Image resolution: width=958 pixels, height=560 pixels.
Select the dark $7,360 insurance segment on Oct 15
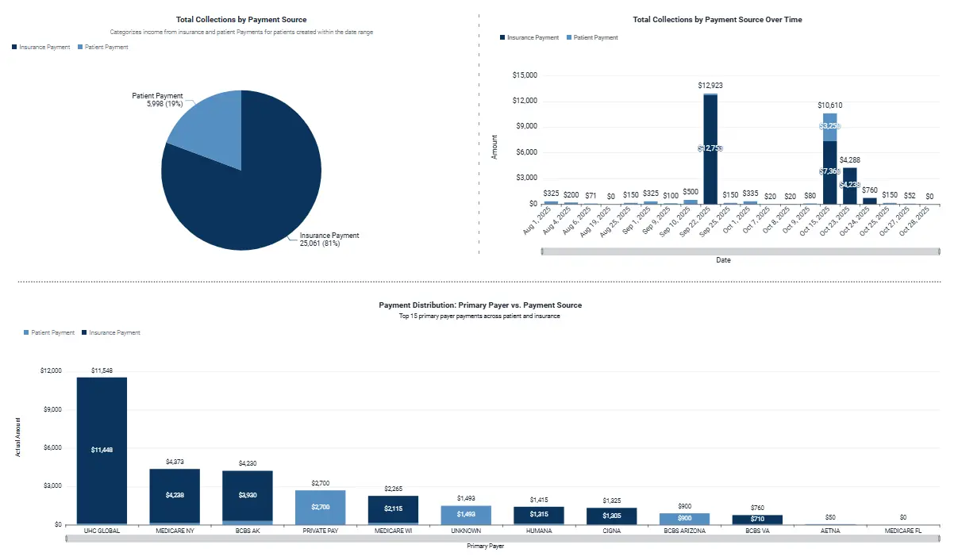pos(829,172)
